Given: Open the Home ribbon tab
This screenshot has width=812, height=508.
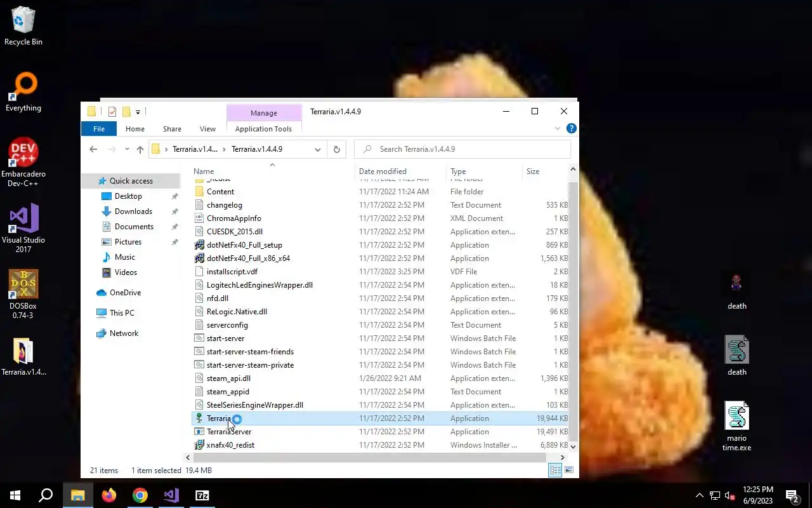Looking at the screenshot, I should [x=135, y=129].
